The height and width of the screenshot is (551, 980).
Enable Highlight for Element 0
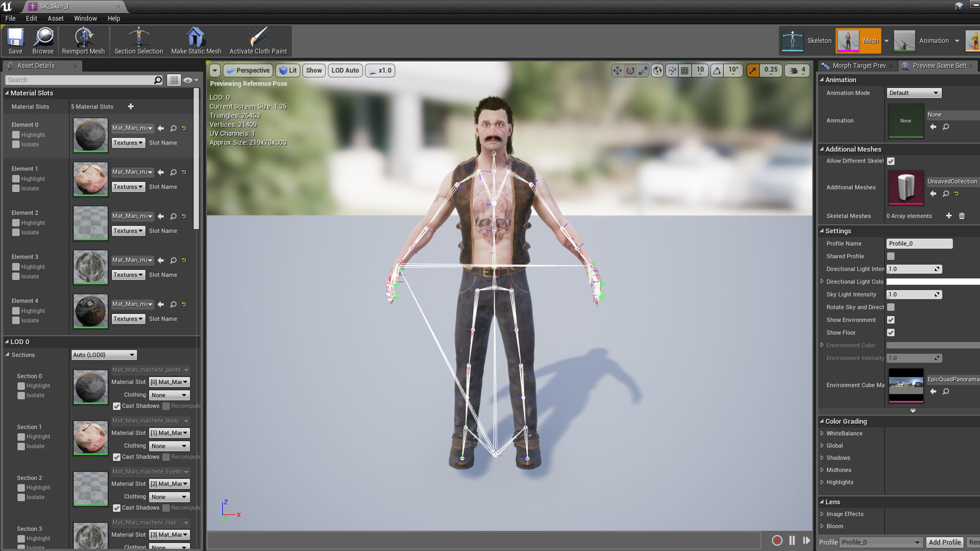pos(16,135)
